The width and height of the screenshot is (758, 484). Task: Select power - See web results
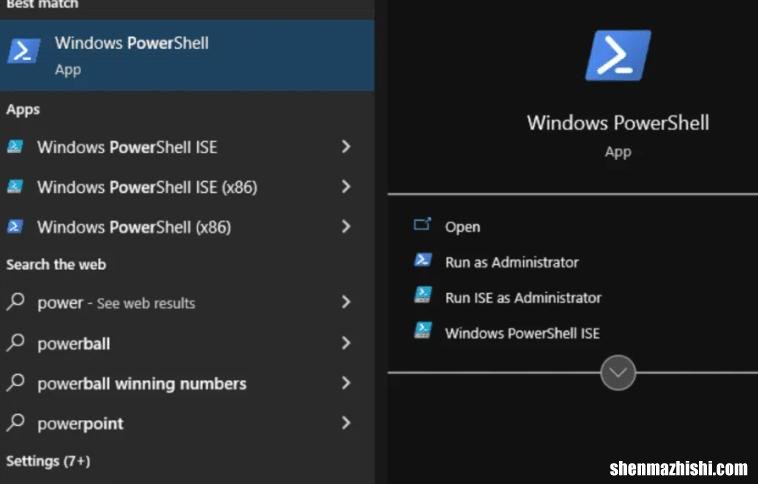point(187,303)
